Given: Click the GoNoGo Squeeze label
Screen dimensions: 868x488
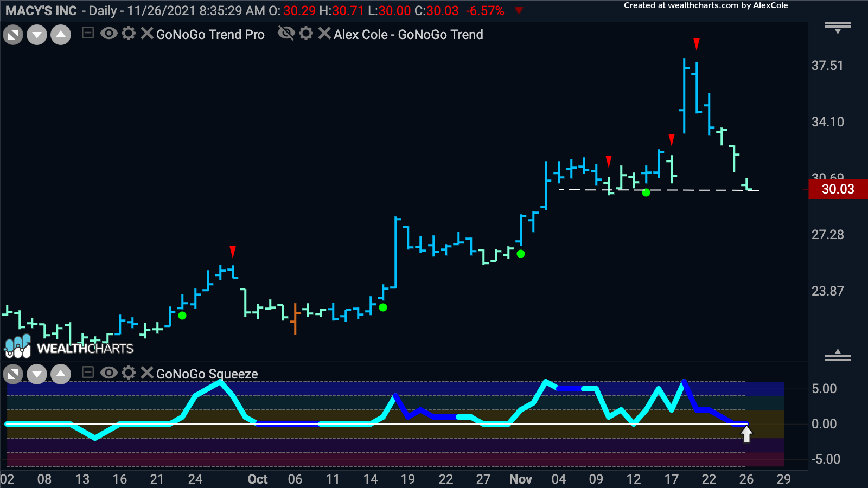Looking at the screenshot, I should click(x=207, y=374).
